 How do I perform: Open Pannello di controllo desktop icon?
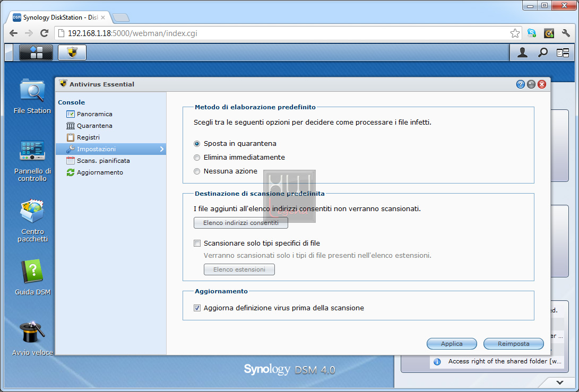click(32, 161)
